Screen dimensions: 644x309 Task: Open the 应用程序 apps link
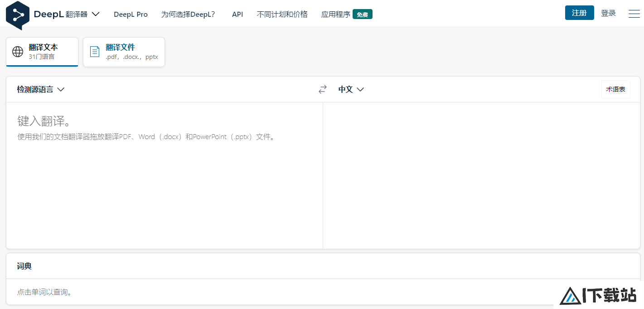point(336,14)
